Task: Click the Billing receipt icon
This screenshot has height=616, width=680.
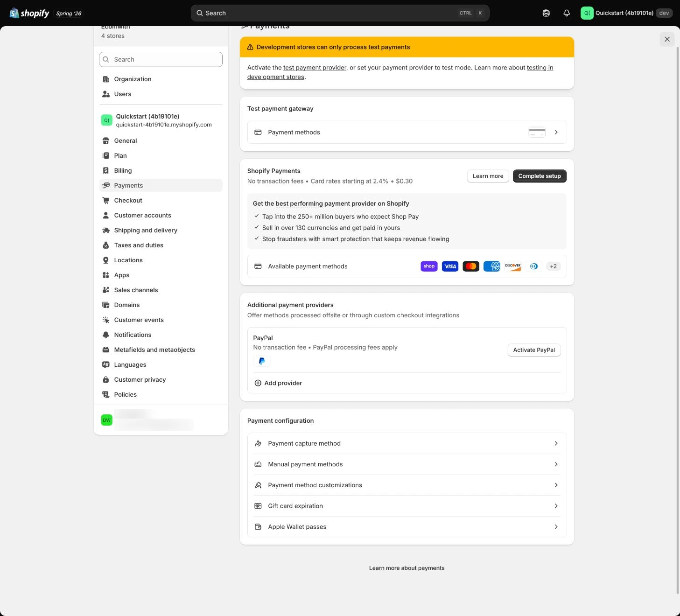Action: (x=106, y=171)
